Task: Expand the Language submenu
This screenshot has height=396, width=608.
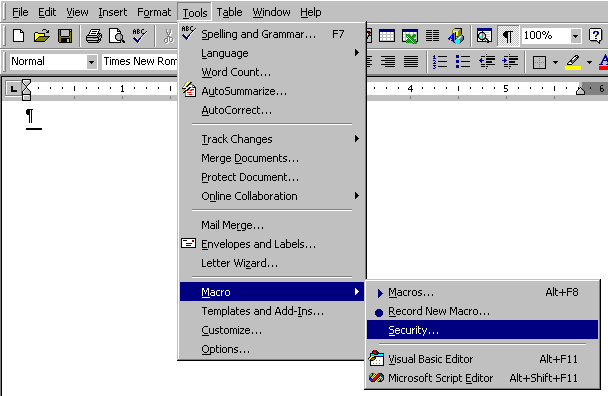Action: [x=271, y=53]
